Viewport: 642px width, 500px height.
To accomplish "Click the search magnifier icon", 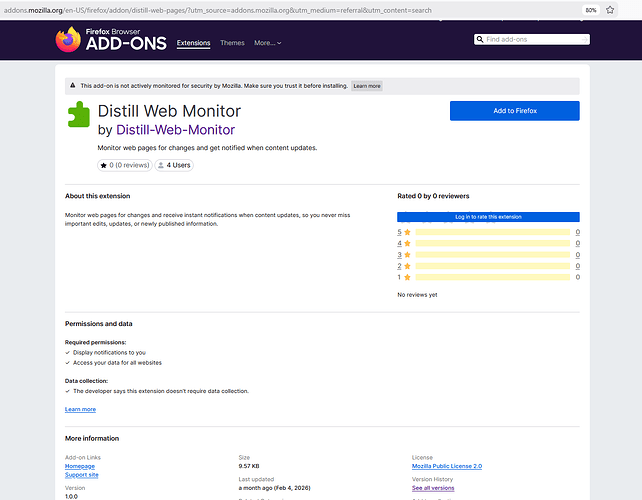I will 480,40.
